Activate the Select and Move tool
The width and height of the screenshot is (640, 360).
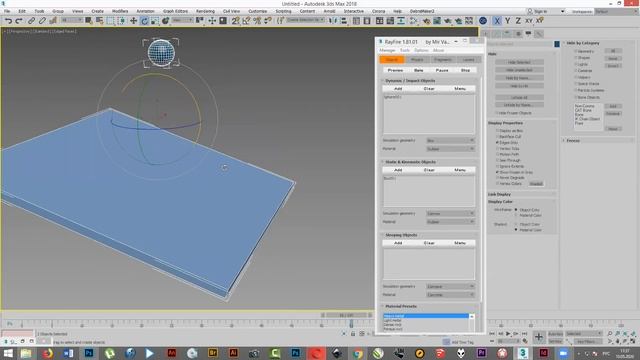pyautogui.click(x=133, y=20)
